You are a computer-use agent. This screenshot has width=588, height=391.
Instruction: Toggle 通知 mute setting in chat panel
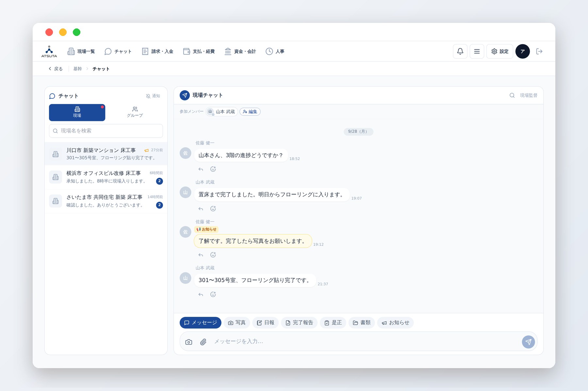[153, 96]
